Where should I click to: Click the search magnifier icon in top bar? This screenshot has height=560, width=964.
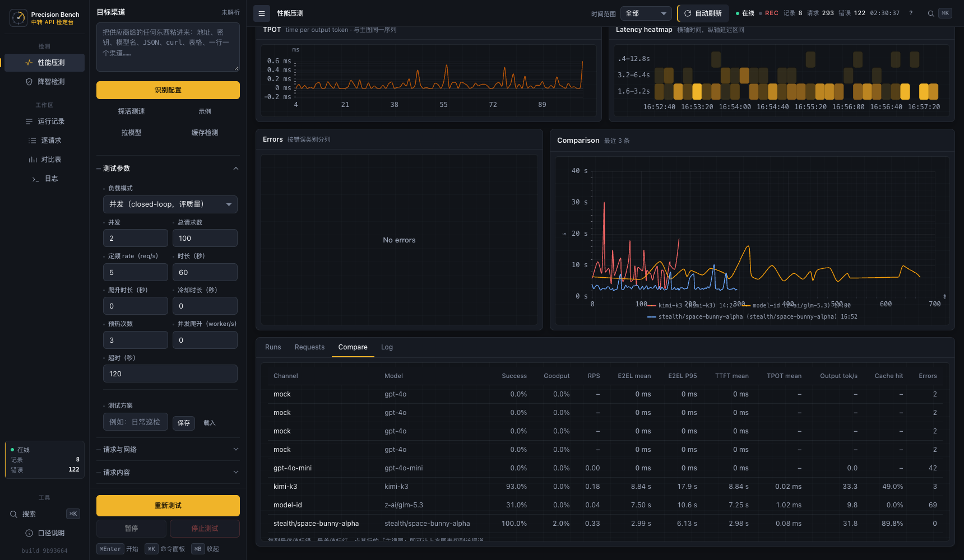point(931,13)
